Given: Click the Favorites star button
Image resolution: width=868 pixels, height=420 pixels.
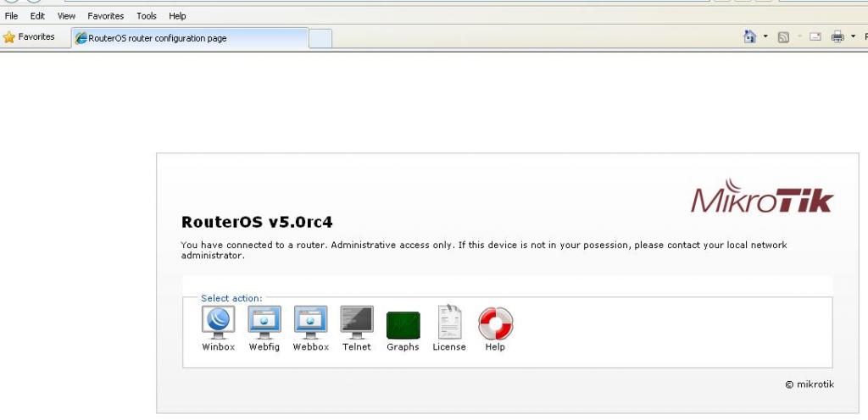Looking at the screenshot, I should [30, 37].
